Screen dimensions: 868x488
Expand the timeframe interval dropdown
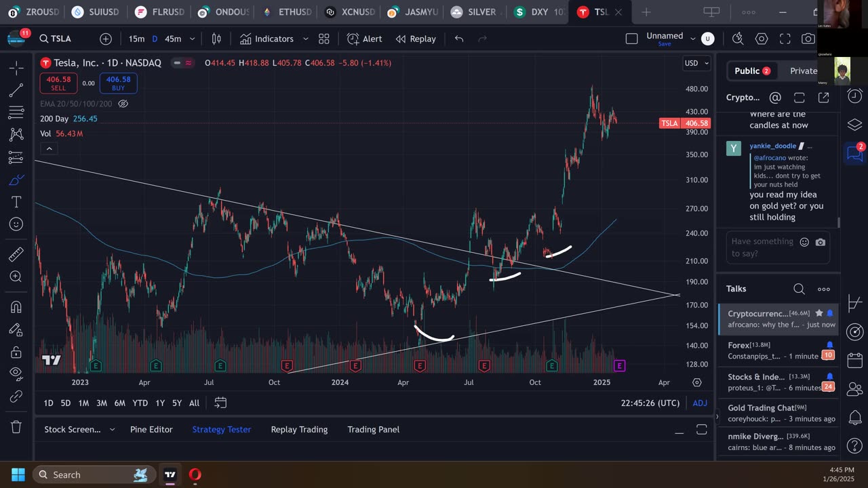(x=192, y=39)
